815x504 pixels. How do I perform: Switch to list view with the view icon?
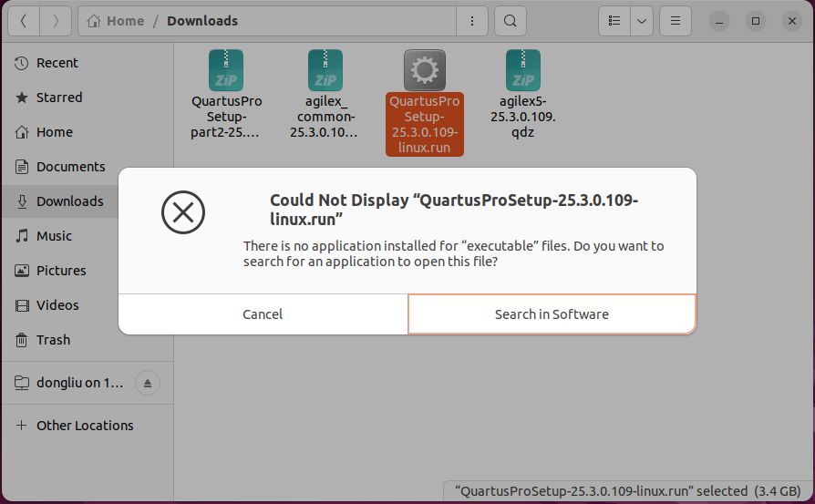pos(614,21)
